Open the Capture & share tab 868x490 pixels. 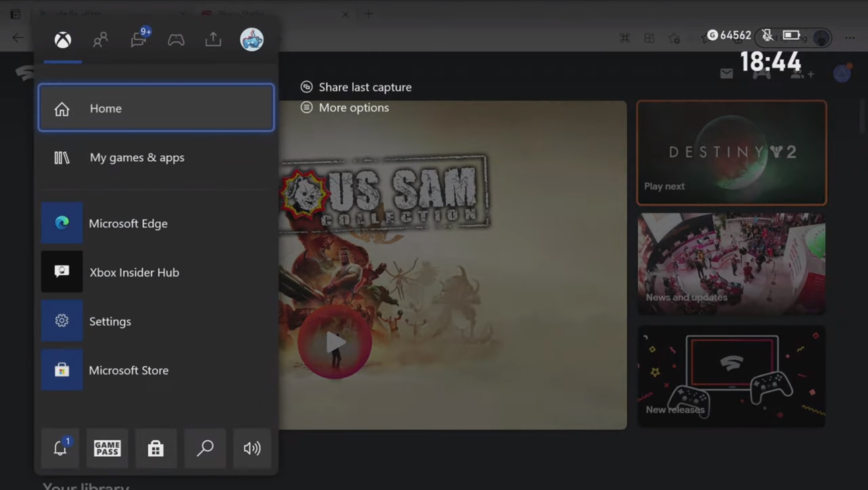point(213,39)
